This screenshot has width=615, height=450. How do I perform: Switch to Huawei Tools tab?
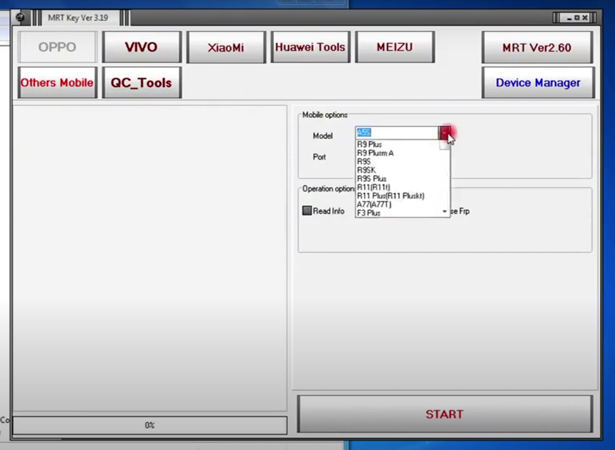[x=310, y=47]
